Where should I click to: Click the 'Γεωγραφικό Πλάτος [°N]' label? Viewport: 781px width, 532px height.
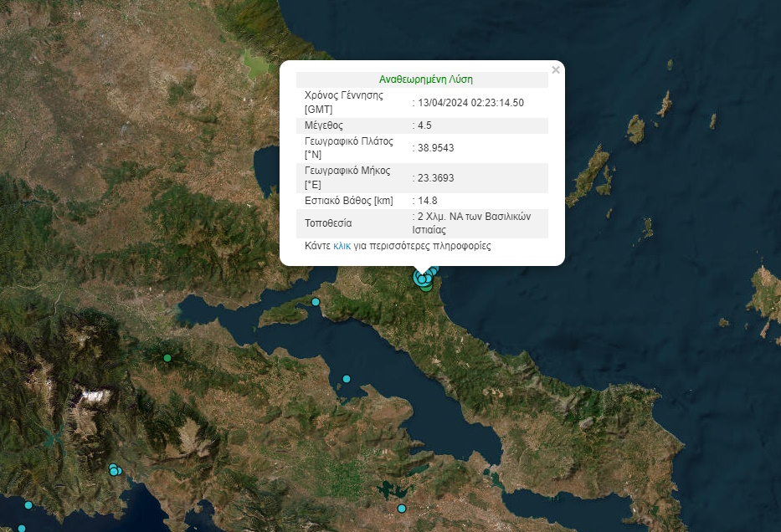349,148
